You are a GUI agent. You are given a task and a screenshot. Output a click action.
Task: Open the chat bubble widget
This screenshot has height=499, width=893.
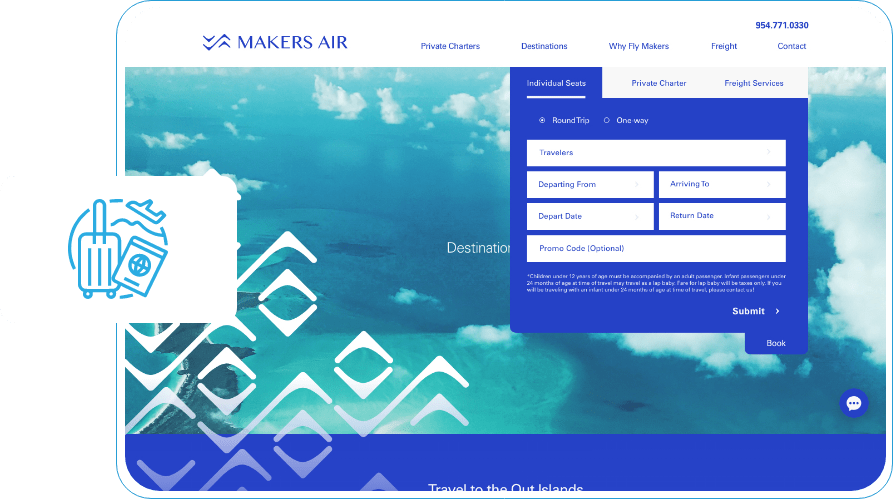tap(853, 403)
